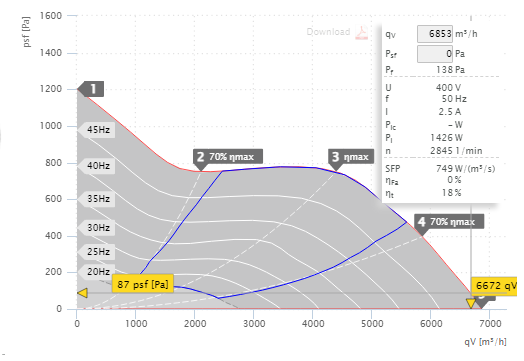
Task: Click the 40Hz curve label
Action: (x=97, y=166)
